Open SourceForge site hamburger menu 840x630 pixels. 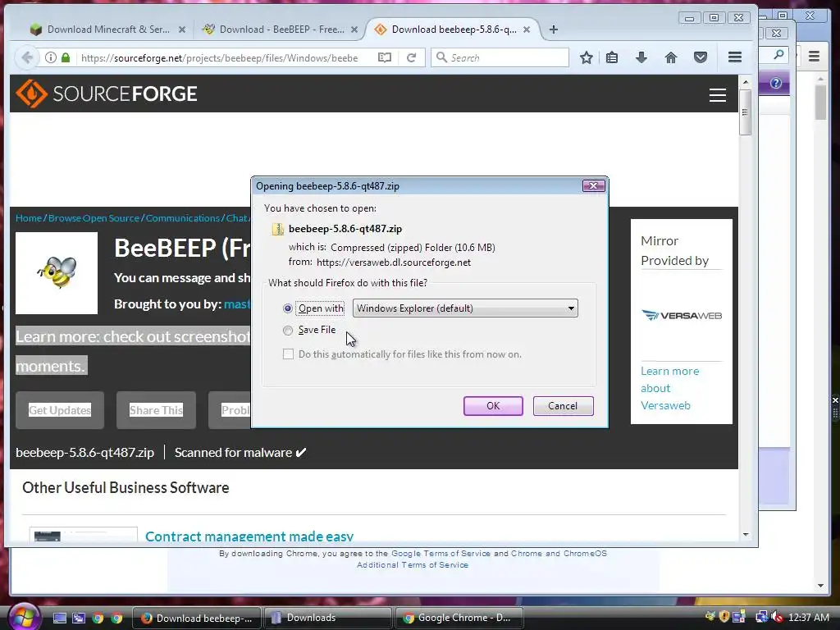(718, 95)
